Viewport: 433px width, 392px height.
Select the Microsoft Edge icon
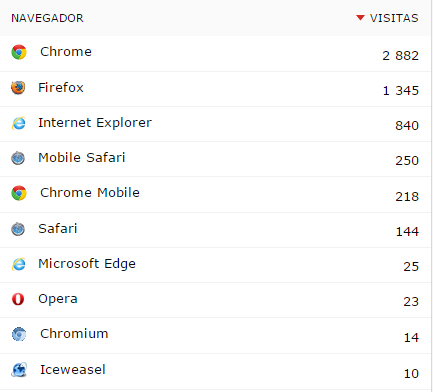click(x=18, y=264)
